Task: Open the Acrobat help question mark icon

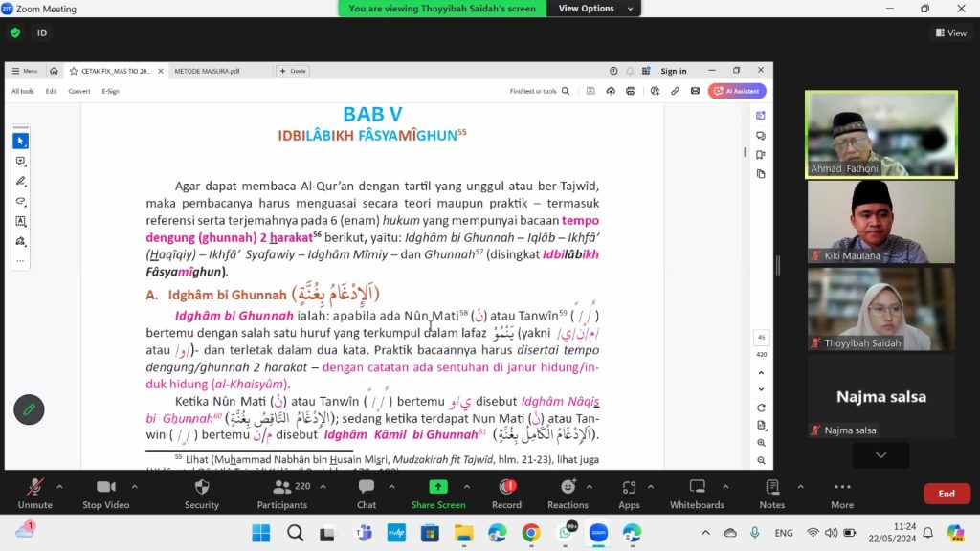Action: tap(613, 71)
